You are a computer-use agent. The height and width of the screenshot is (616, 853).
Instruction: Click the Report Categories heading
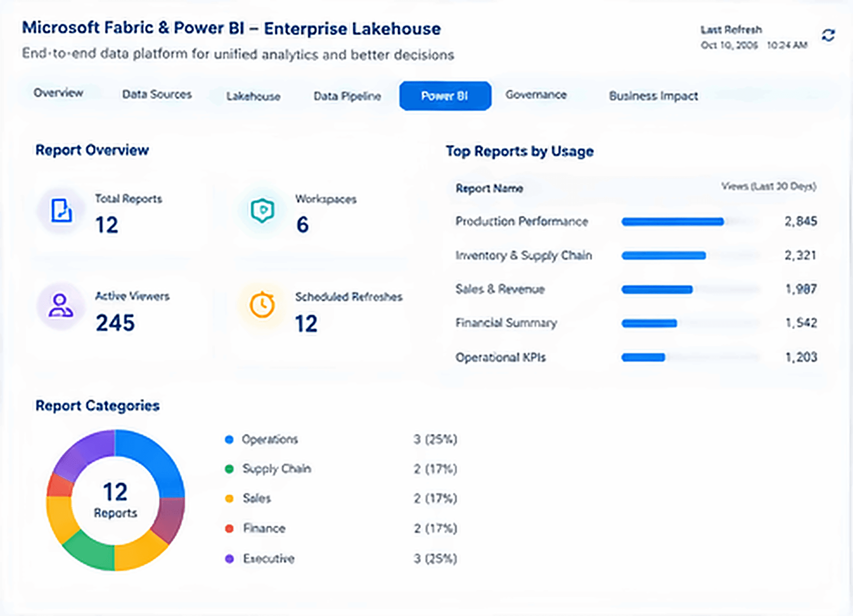click(97, 406)
